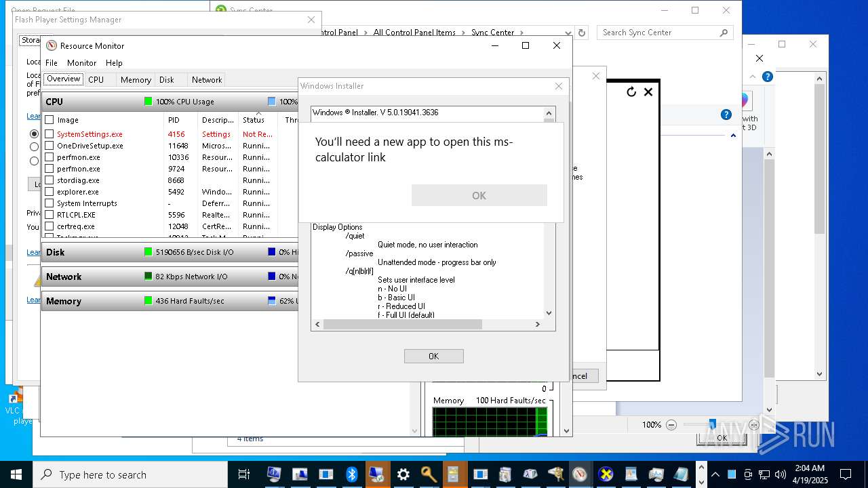The width and height of the screenshot is (868, 488).
Task: Click OK in the Windows Installer dialog
Action: pyautogui.click(x=434, y=356)
